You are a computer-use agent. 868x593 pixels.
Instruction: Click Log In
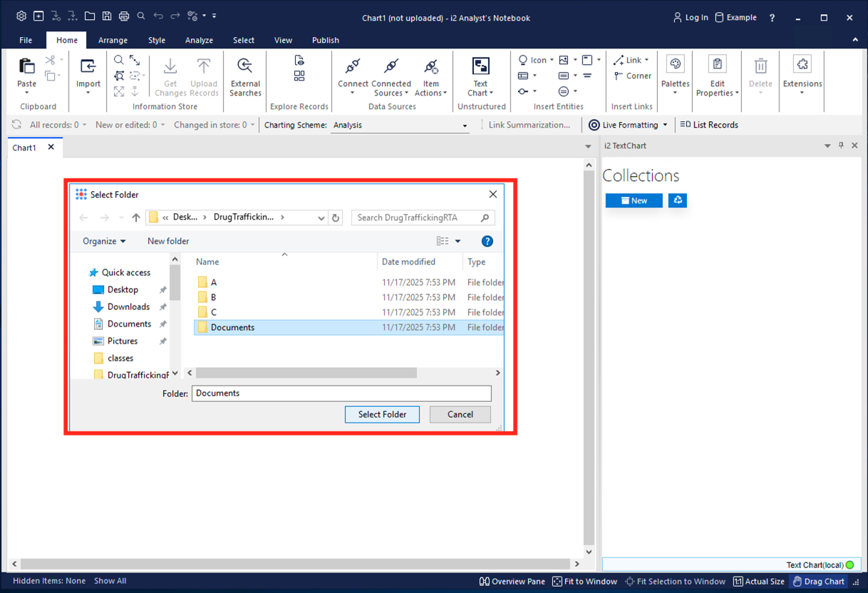point(691,18)
